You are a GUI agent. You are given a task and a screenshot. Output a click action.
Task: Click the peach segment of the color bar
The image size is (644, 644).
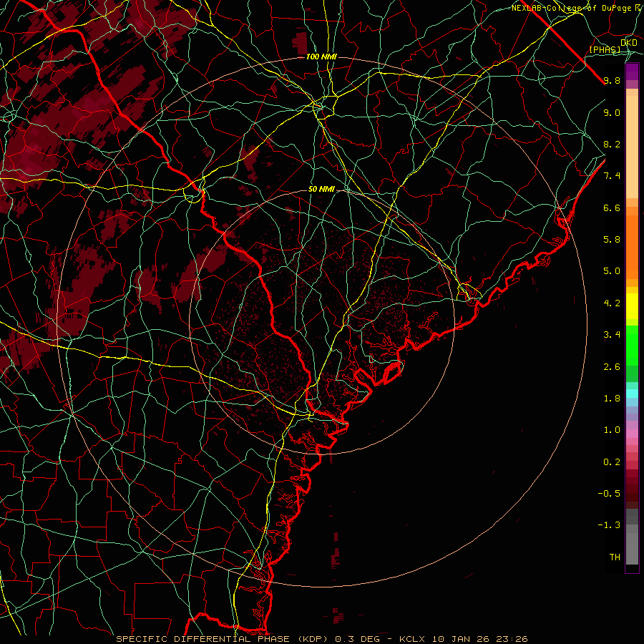coord(632,147)
